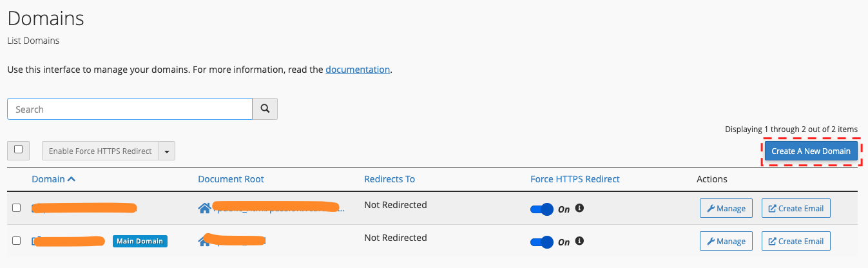Sort by Document Root column header
Image resolution: width=868 pixels, height=268 pixels.
pyautogui.click(x=231, y=179)
